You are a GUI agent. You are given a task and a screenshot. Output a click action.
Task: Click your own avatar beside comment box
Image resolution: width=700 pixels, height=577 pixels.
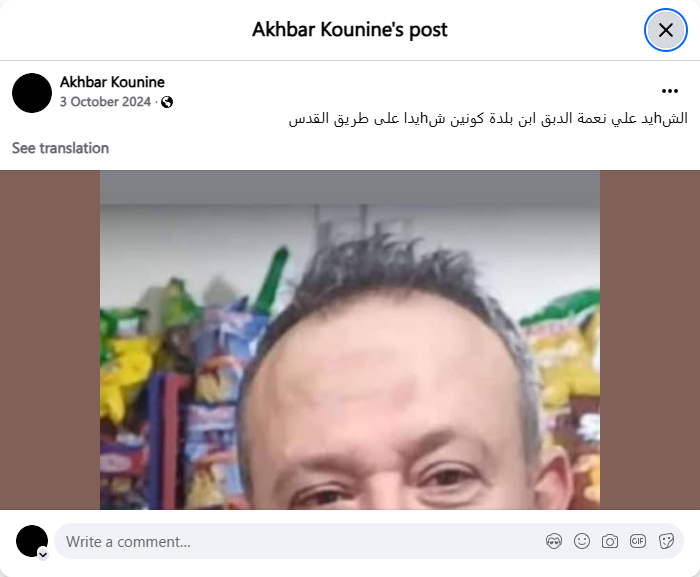point(32,541)
